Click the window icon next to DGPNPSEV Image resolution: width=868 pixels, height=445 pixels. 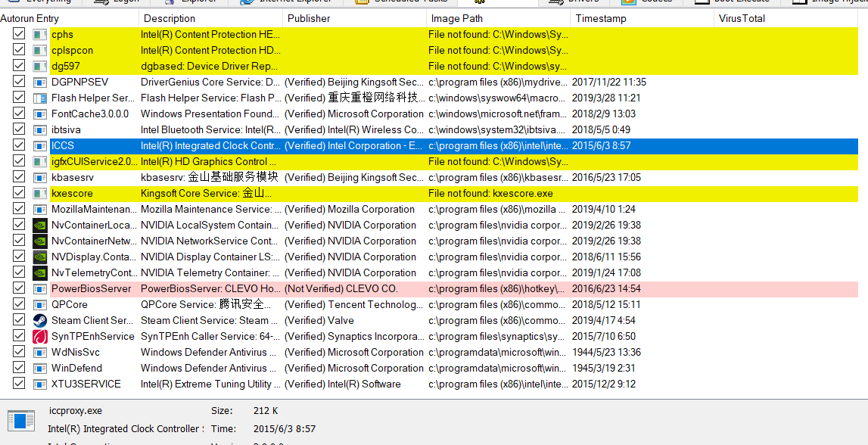40,82
